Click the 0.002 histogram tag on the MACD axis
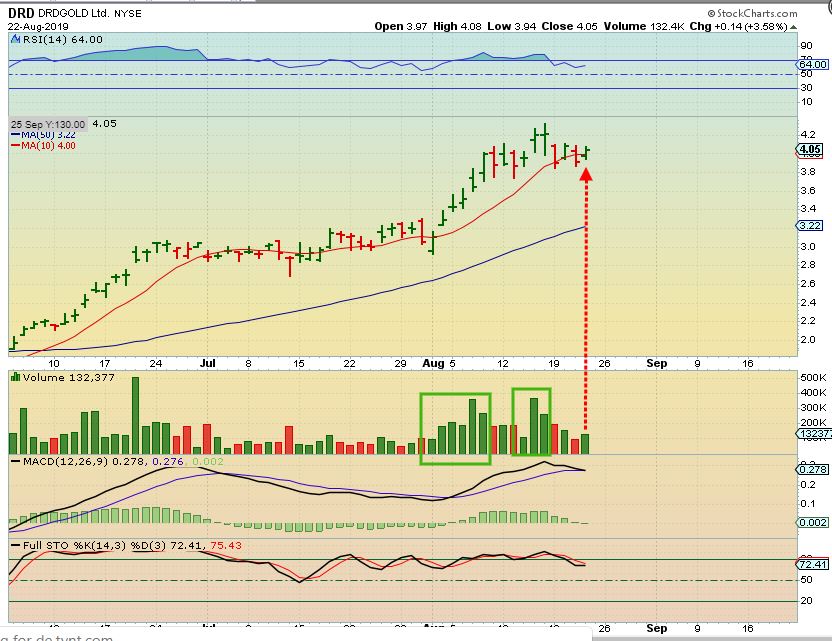The width and height of the screenshot is (832, 641). [812, 523]
